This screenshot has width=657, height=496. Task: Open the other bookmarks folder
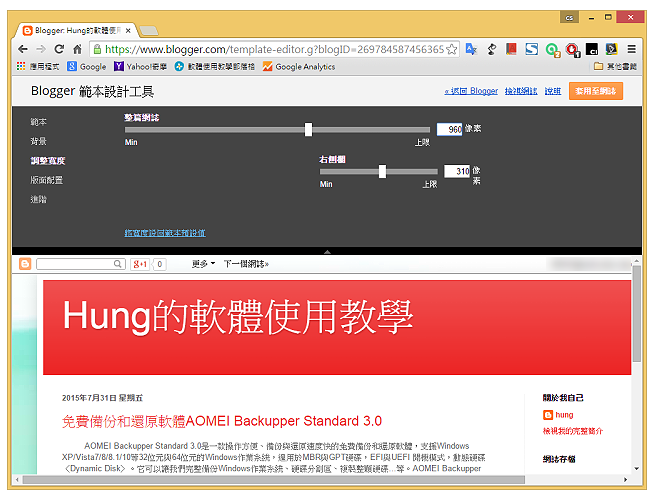(x=616, y=66)
